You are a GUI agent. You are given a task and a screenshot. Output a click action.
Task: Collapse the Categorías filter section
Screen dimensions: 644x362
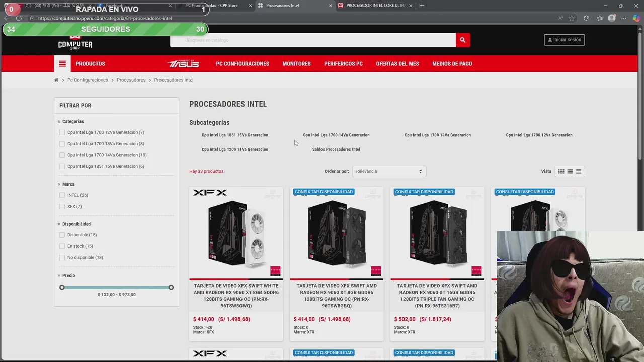click(x=70, y=121)
